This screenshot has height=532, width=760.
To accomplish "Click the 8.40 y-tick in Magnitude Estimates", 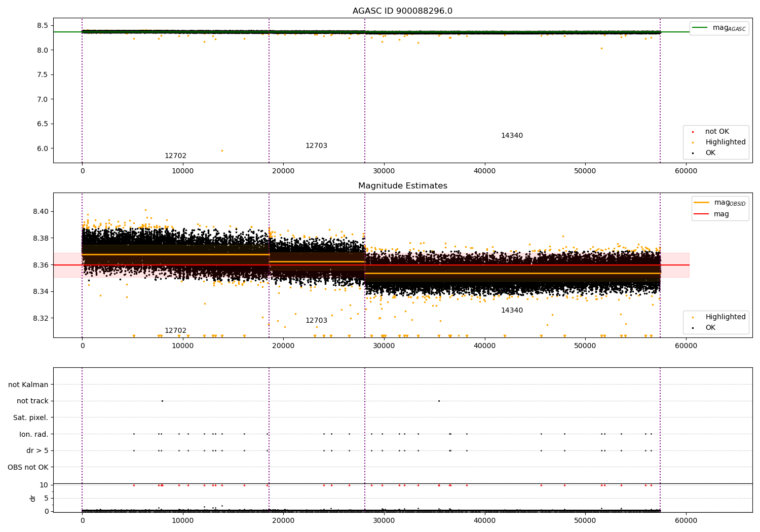I will pyautogui.click(x=40, y=211).
